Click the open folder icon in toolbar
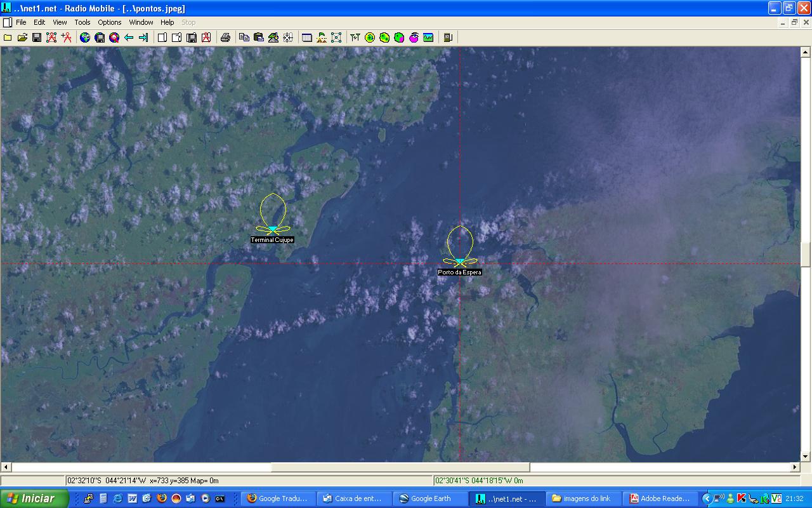Screen dimensions: 812x508 (x=22, y=37)
